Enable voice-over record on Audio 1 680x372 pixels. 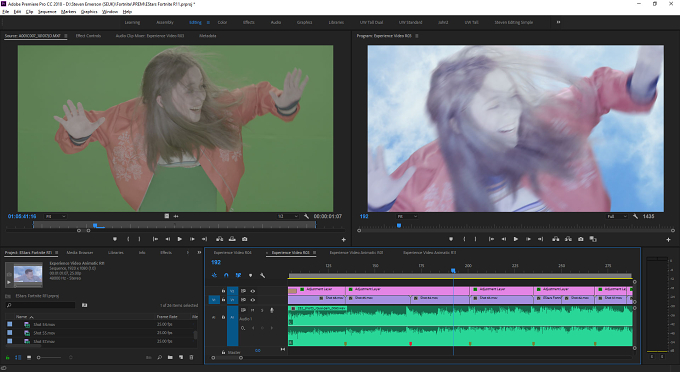tap(272, 310)
